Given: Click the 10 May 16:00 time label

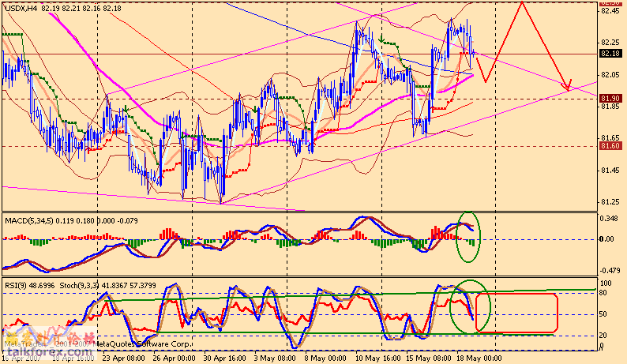Looking at the screenshot, I should (378, 358).
